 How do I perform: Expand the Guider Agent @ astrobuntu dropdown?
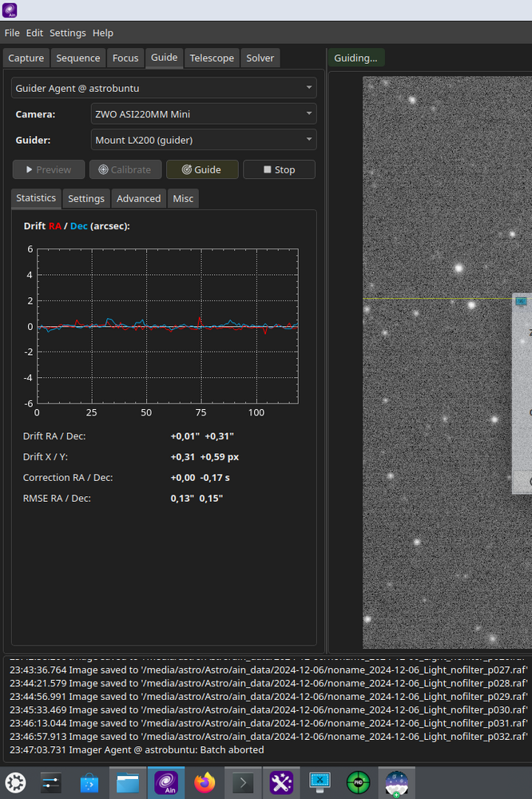164,88
